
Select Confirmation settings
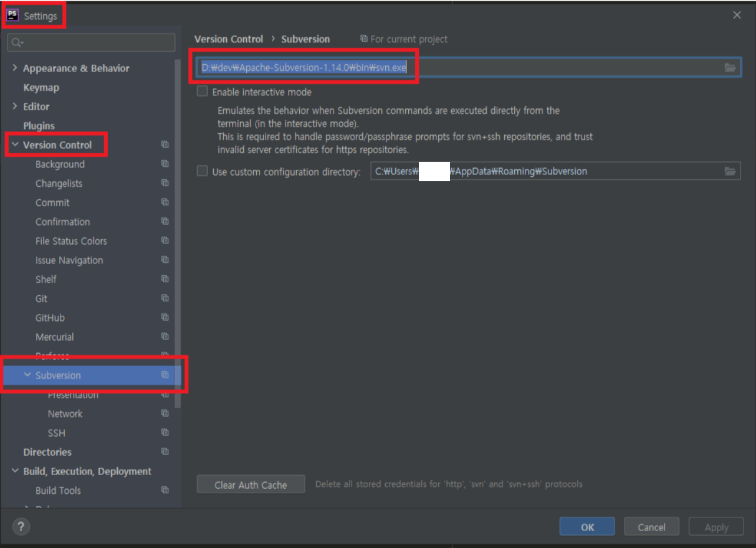(x=62, y=222)
